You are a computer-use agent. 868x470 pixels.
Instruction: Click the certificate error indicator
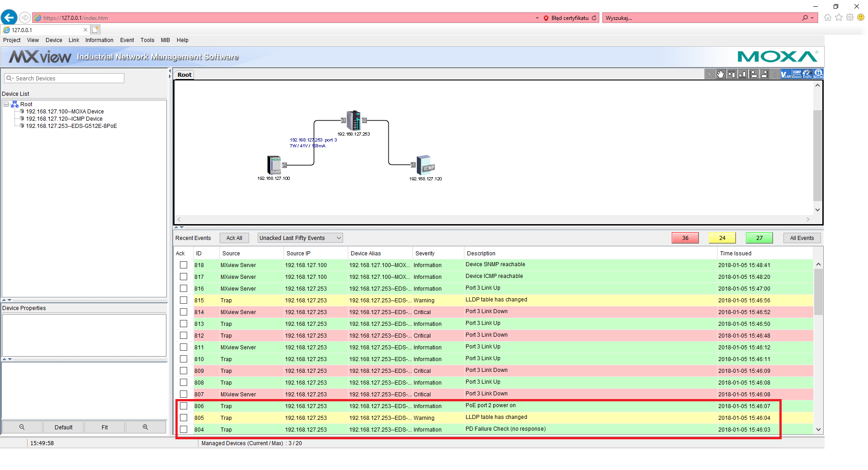(566, 18)
